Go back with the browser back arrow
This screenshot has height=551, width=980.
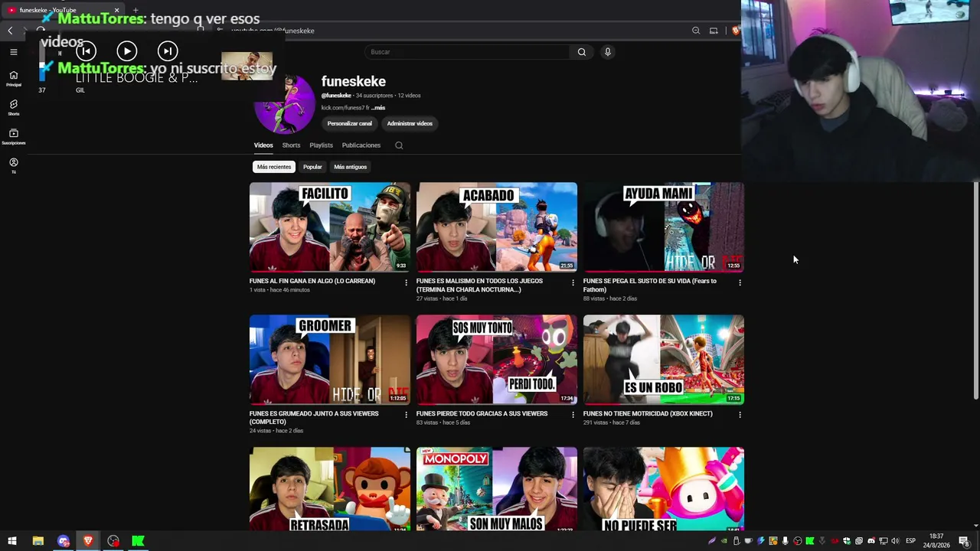point(10,31)
